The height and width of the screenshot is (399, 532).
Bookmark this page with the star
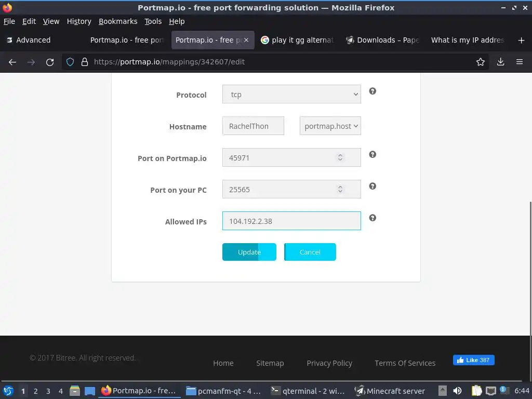tap(480, 62)
